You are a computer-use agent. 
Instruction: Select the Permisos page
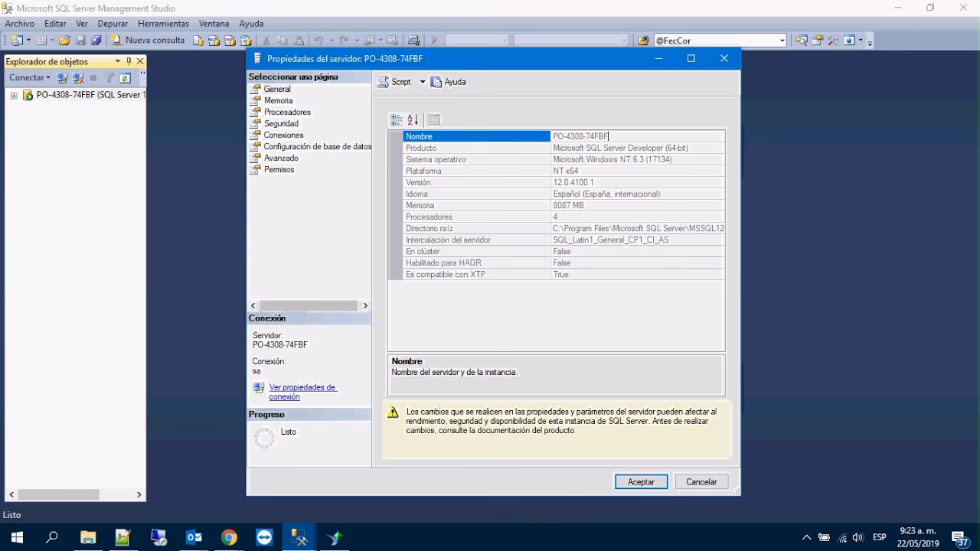tap(279, 169)
